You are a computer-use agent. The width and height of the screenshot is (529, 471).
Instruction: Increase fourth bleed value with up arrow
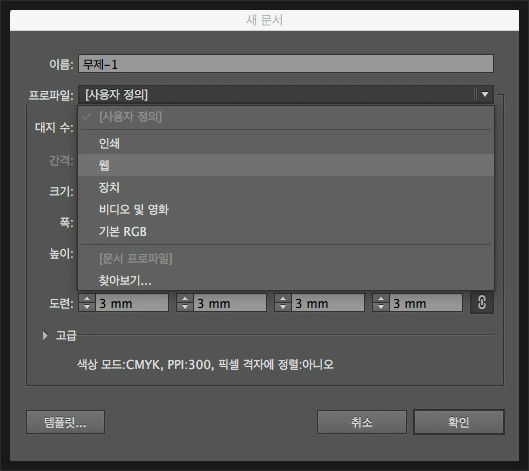tap(381, 298)
